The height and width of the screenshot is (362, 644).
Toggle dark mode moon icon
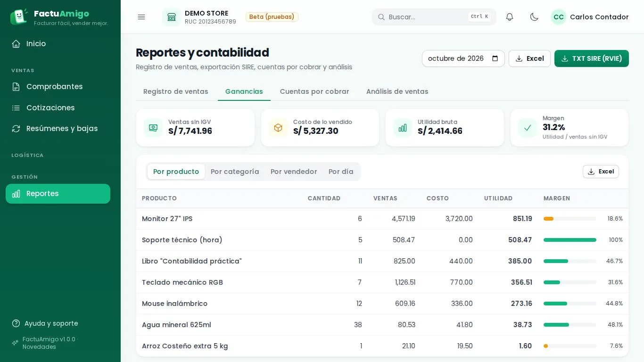534,17
